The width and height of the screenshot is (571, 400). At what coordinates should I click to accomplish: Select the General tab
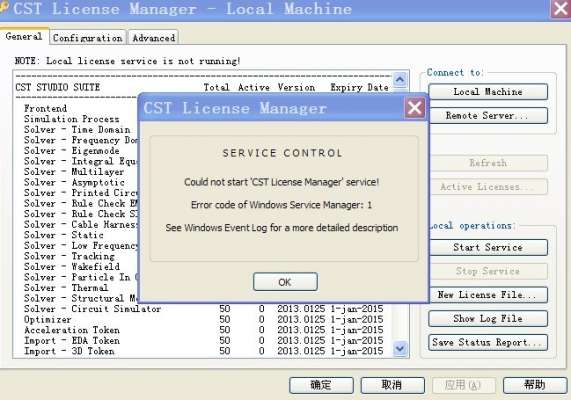24,36
